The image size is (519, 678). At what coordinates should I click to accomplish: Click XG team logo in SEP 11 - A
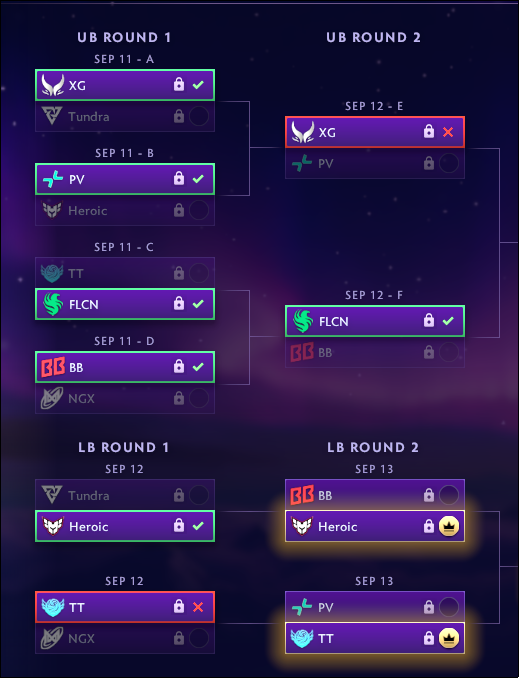point(52,85)
